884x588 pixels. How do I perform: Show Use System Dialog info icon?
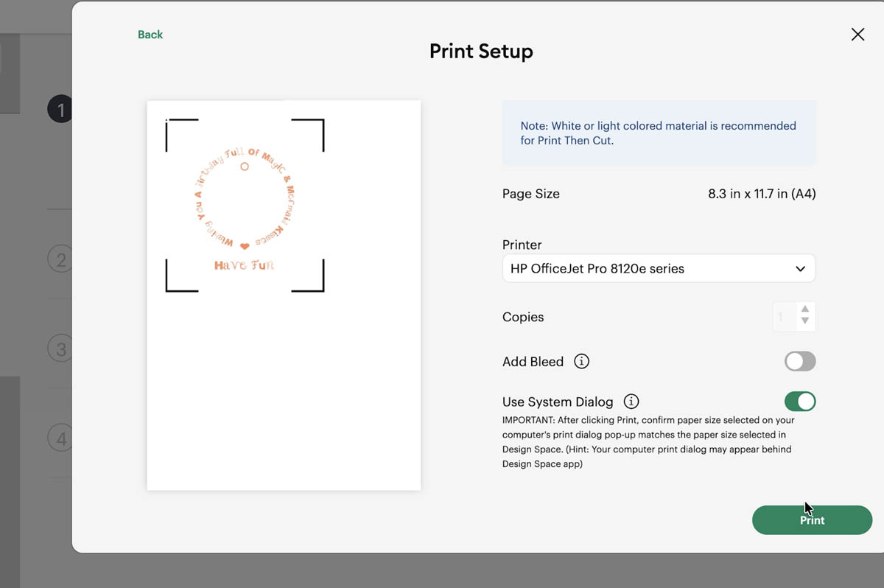[x=631, y=402]
